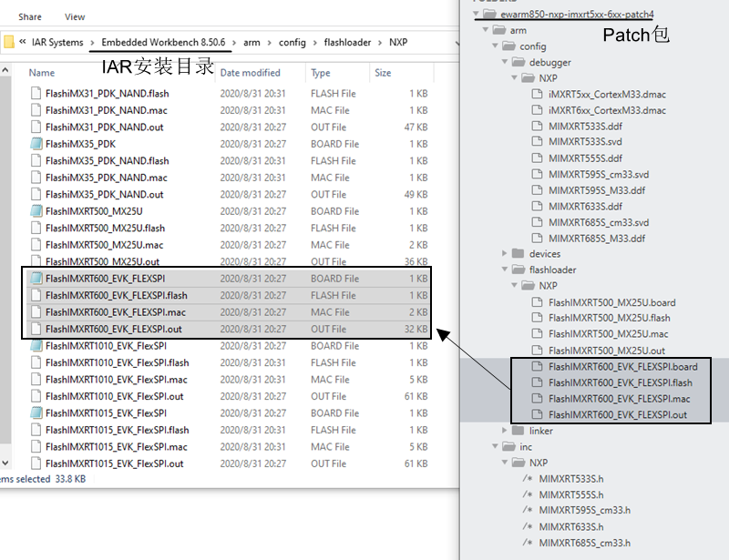Click the linker folder icon in tree
The height and width of the screenshot is (560, 729).
[x=518, y=431]
